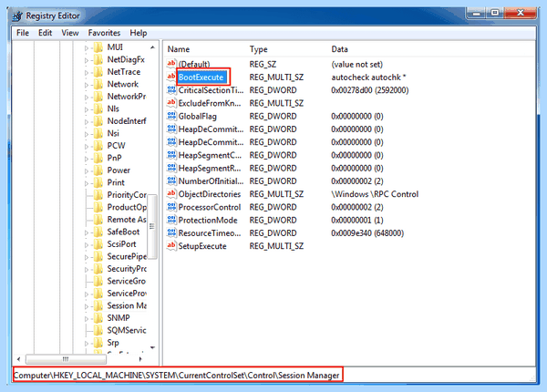Screen dimensions: 547x392
Task: Click the Registry Editor title bar icon
Action: pyautogui.click(x=17, y=16)
